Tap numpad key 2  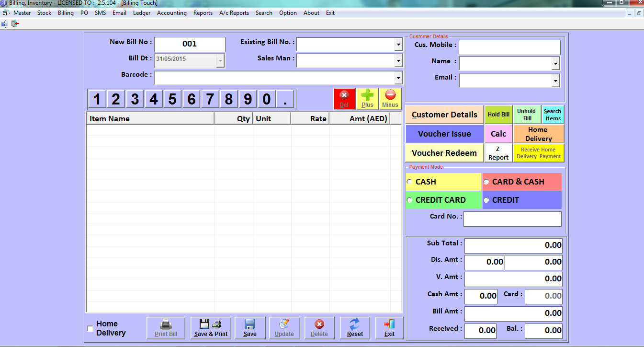tap(116, 99)
